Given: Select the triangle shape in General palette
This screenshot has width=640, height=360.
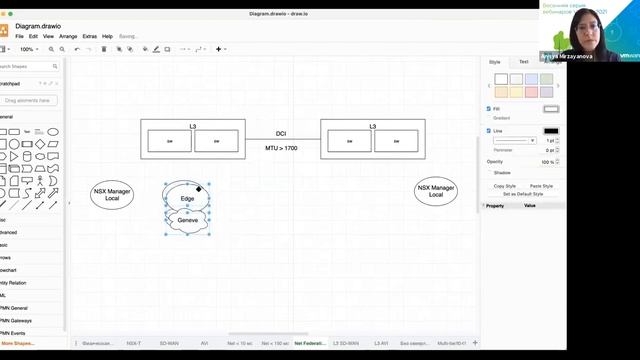Looking at the screenshot, I should [x=14, y=156].
